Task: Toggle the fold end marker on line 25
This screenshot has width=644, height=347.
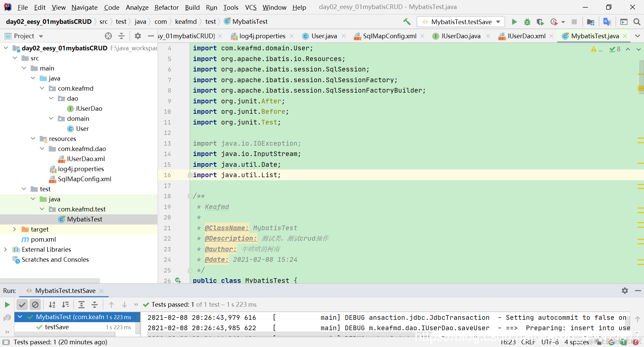Action: click(190, 270)
